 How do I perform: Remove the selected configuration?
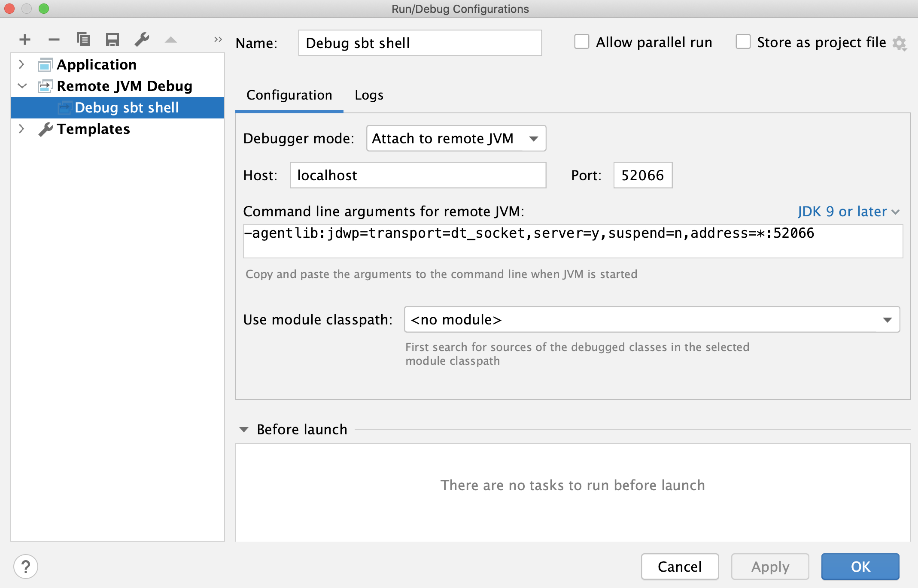[54, 39]
